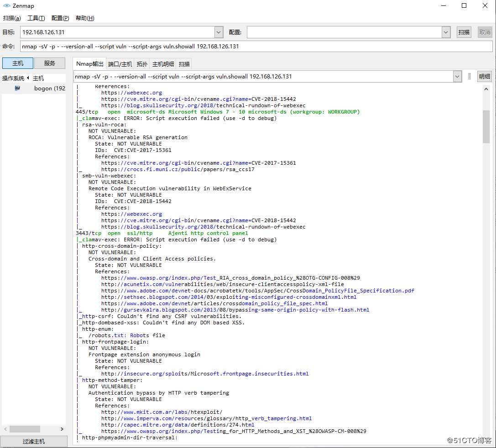Switch to the 主机明细 tab

click(x=163, y=64)
